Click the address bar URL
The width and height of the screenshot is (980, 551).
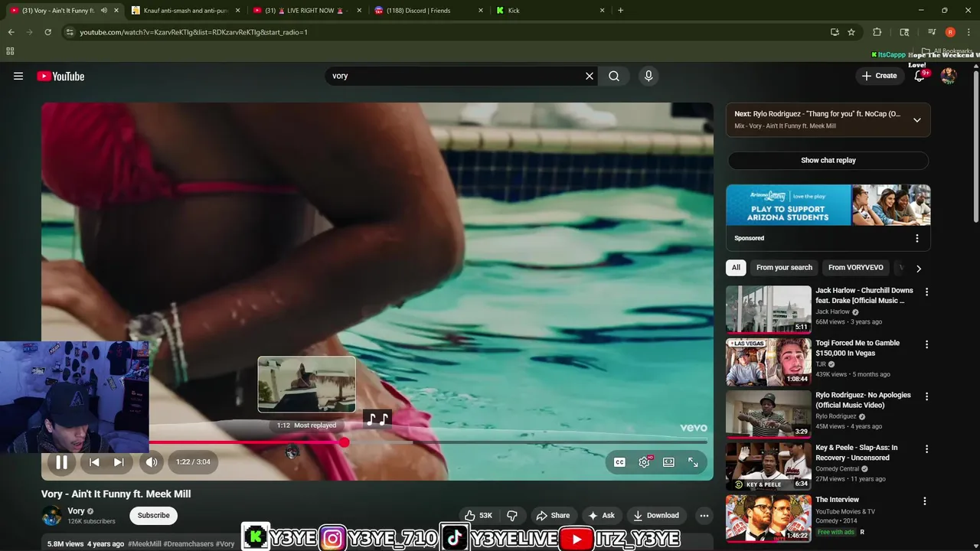[x=194, y=32]
